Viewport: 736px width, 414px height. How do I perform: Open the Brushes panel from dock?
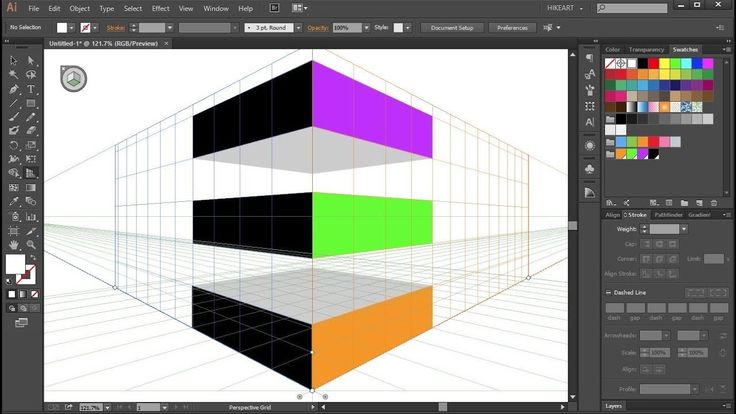[x=590, y=90]
